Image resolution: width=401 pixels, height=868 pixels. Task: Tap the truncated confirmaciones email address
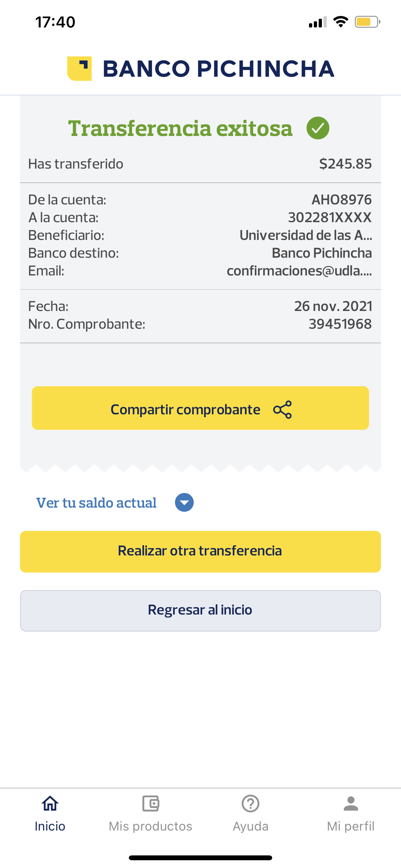point(299,271)
